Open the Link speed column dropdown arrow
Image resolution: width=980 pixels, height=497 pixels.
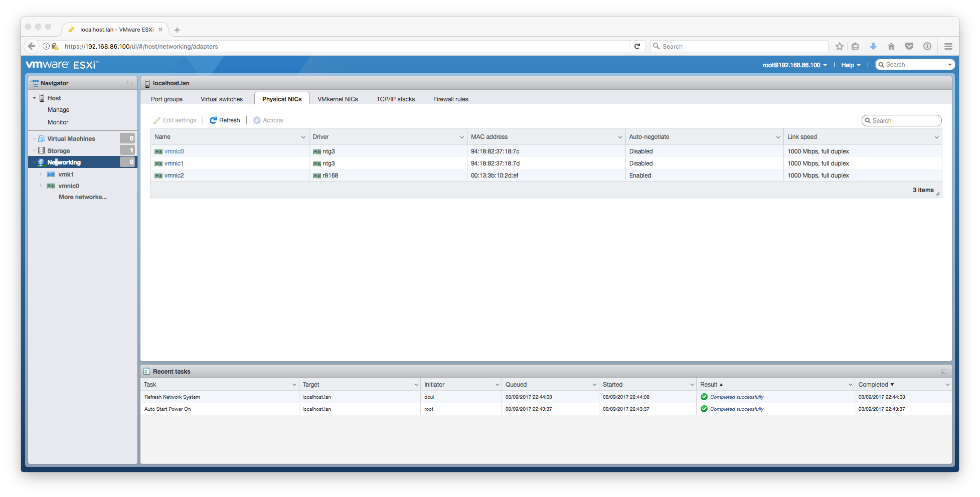coord(936,137)
